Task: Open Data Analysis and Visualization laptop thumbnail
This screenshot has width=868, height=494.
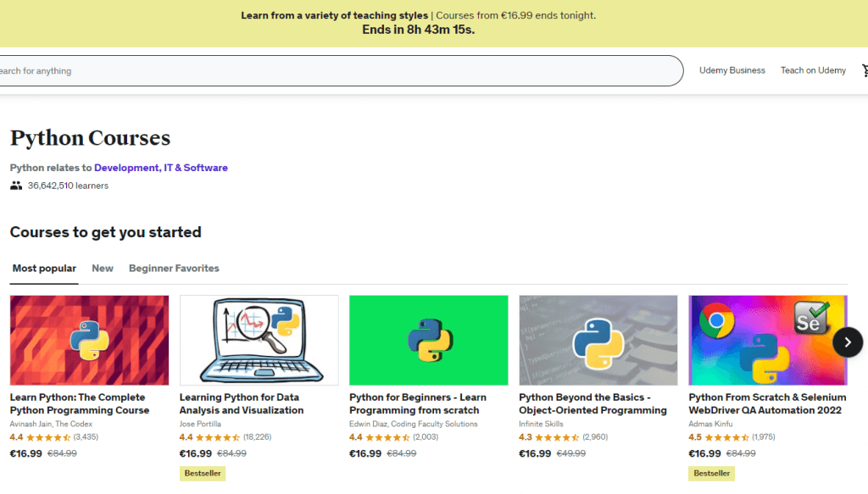Action: (x=259, y=341)
